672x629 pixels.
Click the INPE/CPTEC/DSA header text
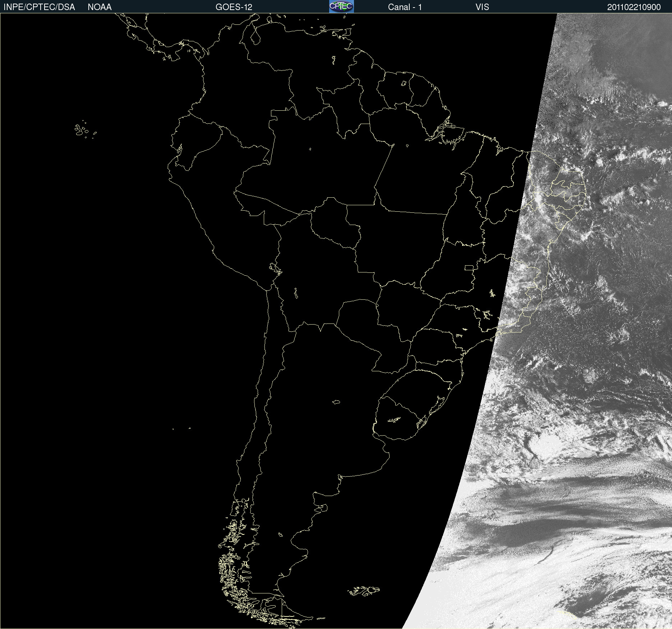[39, 7]
